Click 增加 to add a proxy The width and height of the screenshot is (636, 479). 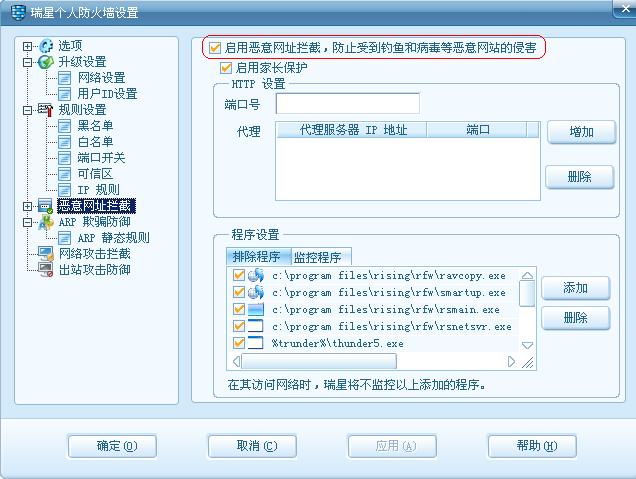[581, 132]
